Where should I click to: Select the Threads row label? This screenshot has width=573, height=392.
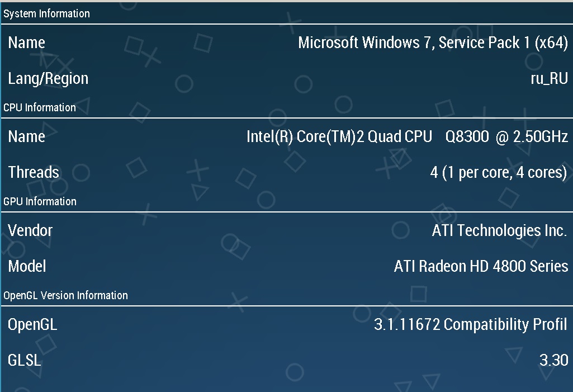pos(34,172)
